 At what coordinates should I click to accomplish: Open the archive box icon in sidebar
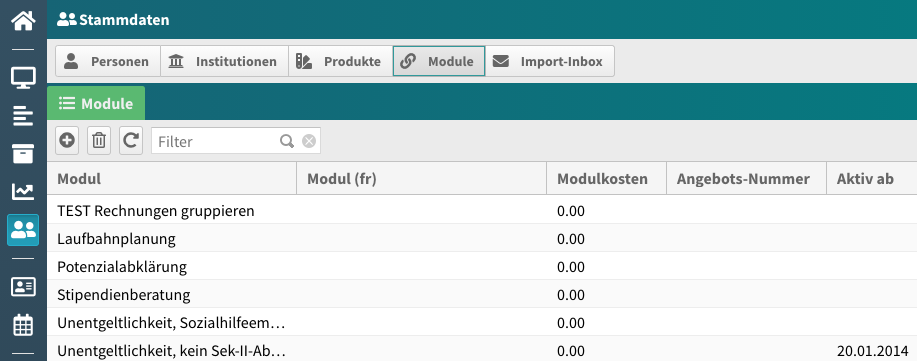coord(23,153)
